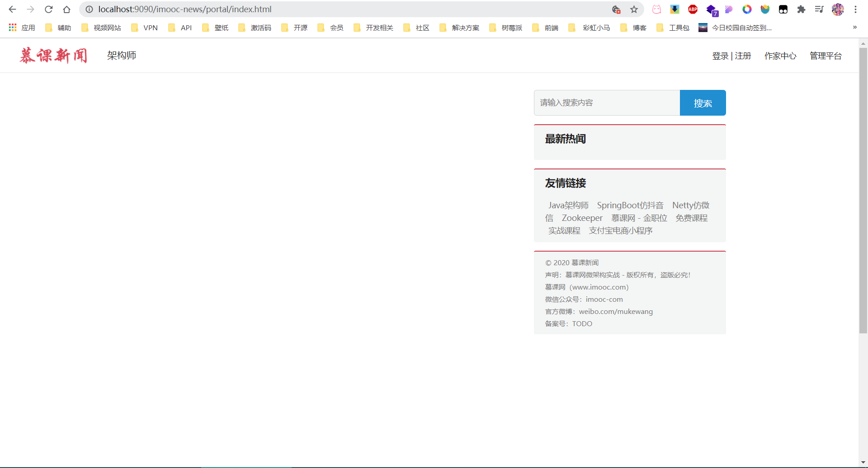Open the 开源 bookmark folder
Screen dimensions: 868x468
pos(294,28)
